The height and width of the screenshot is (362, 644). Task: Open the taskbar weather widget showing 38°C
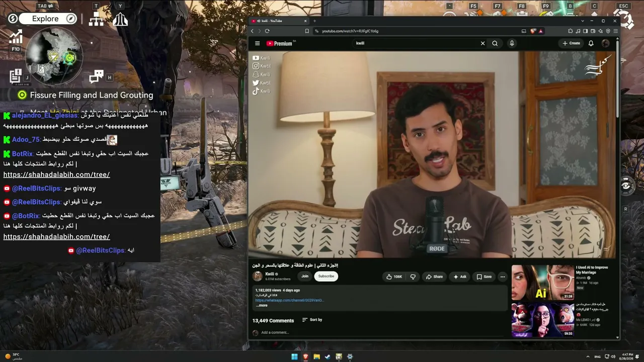coord(13,356)
